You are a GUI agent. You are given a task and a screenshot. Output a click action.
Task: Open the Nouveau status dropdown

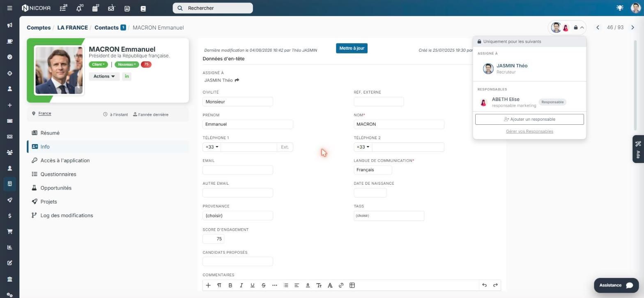click(126, 64)
